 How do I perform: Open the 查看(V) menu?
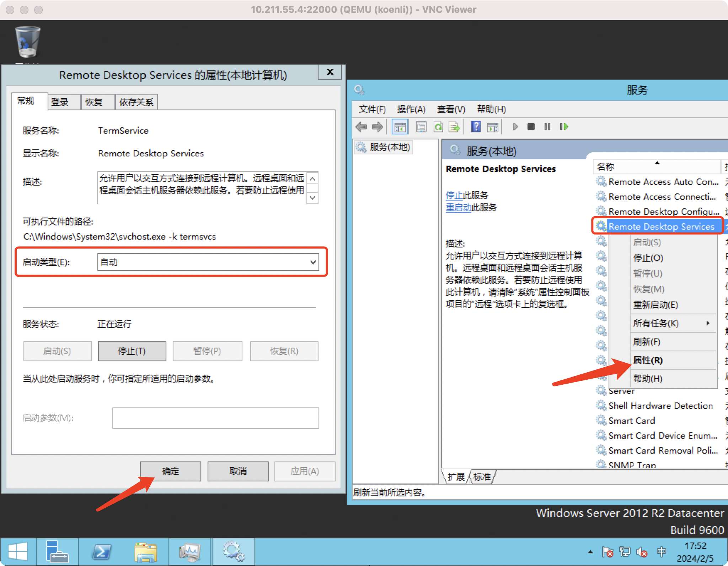pos(451,109)
